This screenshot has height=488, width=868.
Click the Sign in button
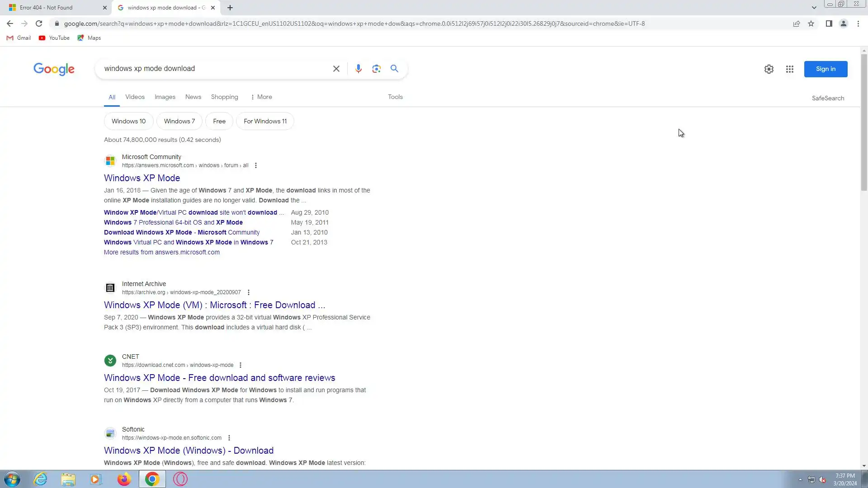[x=825, y=69]
